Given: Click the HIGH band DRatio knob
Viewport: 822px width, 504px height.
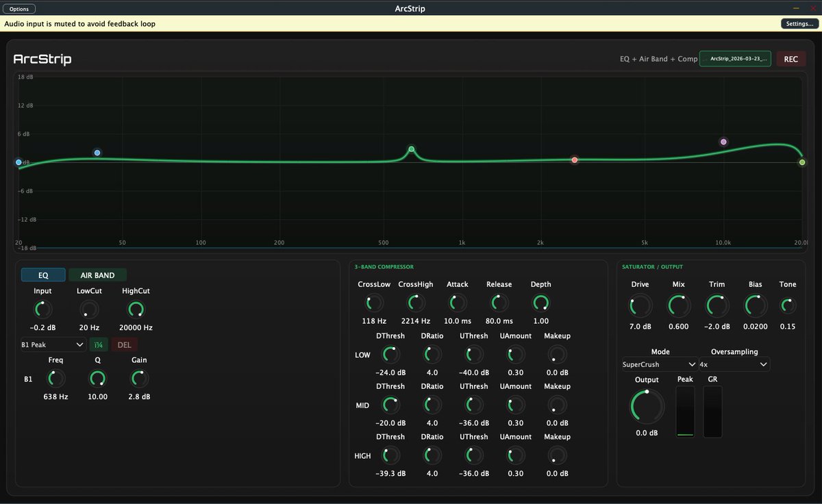Looking at the screenshot, I should coord(432,455).
